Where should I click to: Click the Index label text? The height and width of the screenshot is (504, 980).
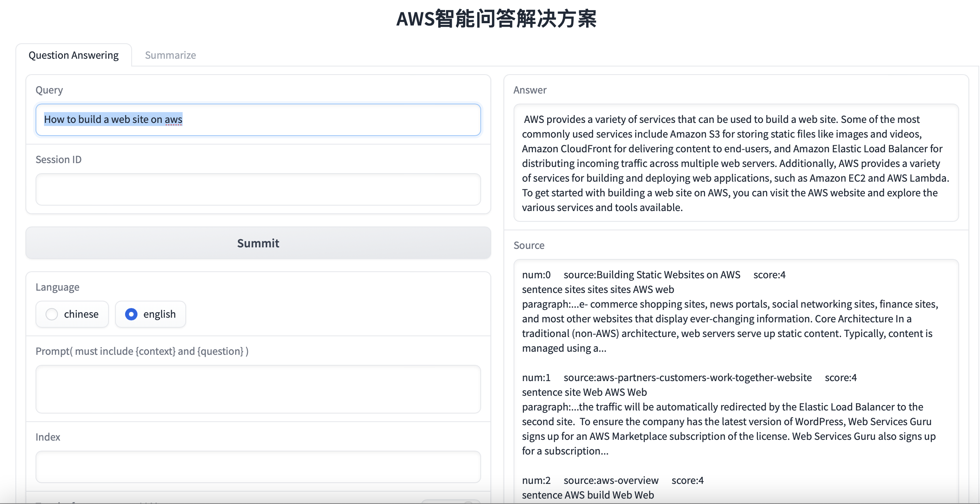(48, 437)
